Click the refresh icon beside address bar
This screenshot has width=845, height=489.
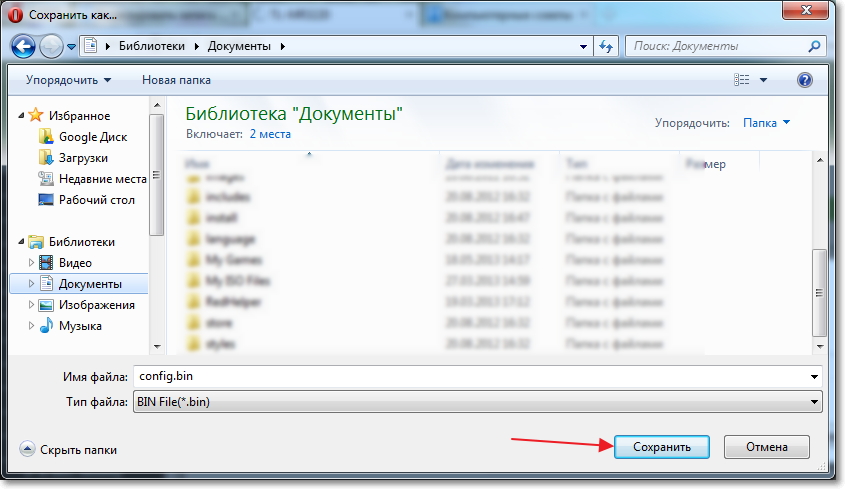click(607, 46)
